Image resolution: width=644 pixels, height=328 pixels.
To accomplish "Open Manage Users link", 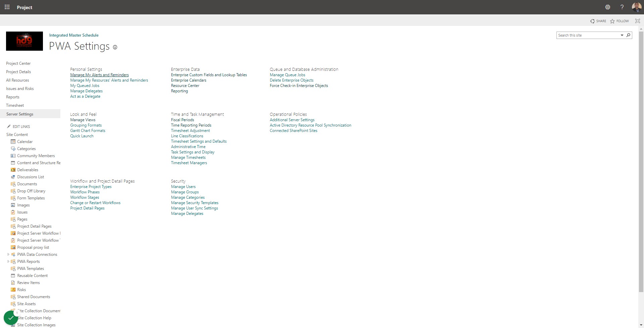I will click(x=183, y=187).
